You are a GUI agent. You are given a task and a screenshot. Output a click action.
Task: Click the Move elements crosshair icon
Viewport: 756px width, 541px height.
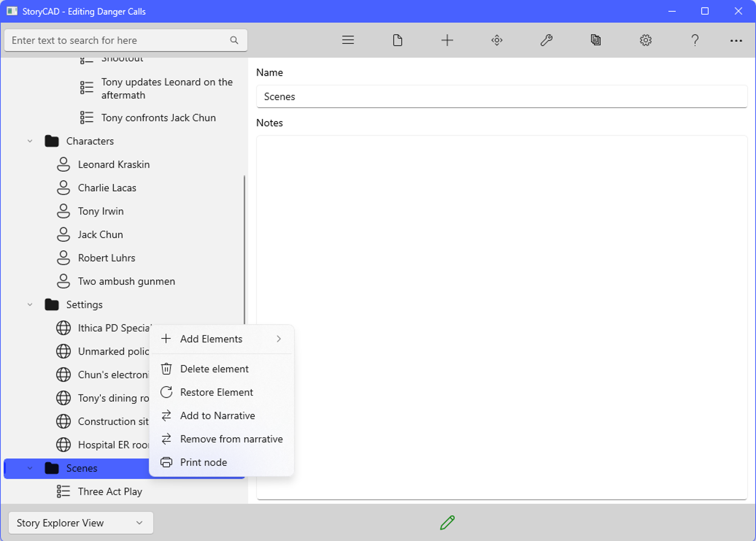click(x=497, y=40)
